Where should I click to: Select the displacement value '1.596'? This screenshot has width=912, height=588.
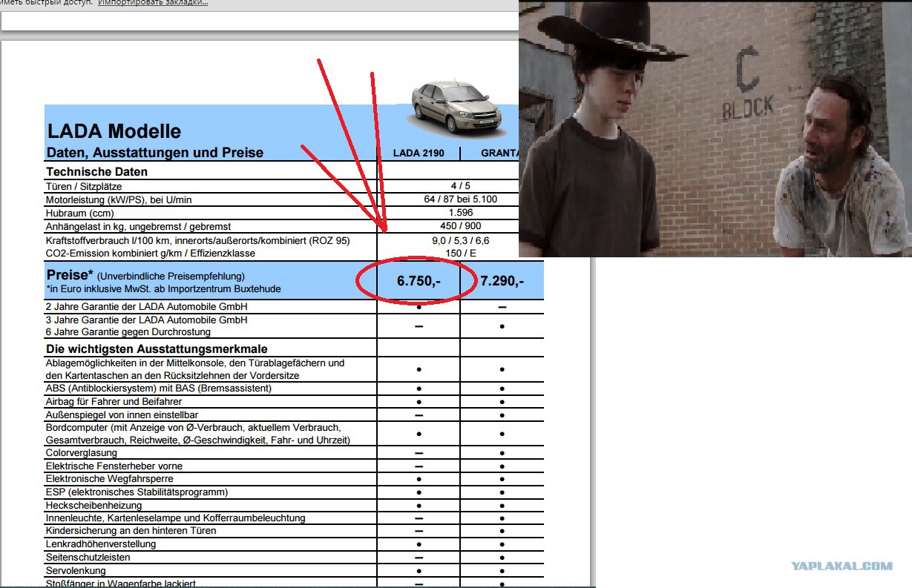[x=461, y=213]
